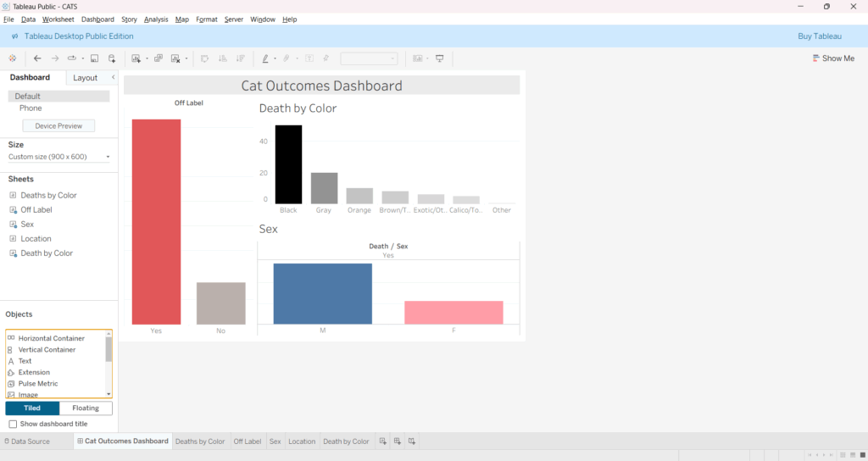Open the highlight pen dropdown arrow
Image resolution: width=868 pixels, height=461 pixels.
[x=275, y=58]
